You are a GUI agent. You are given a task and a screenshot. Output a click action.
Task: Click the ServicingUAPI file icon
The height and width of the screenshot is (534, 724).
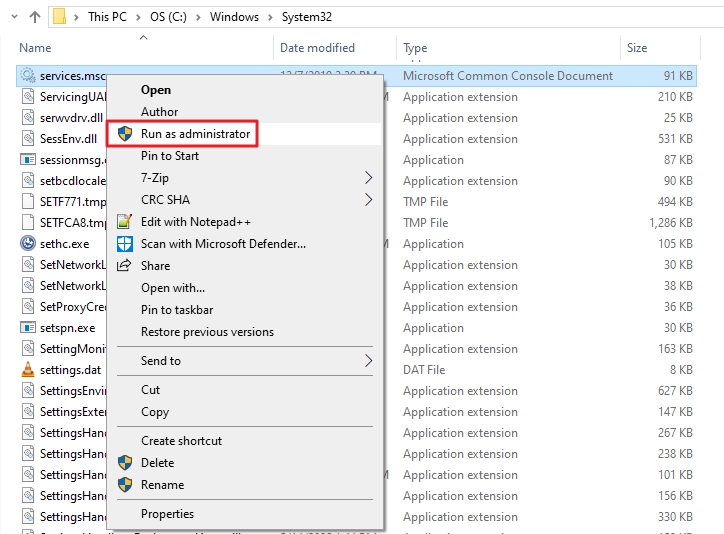coord(28,96)
